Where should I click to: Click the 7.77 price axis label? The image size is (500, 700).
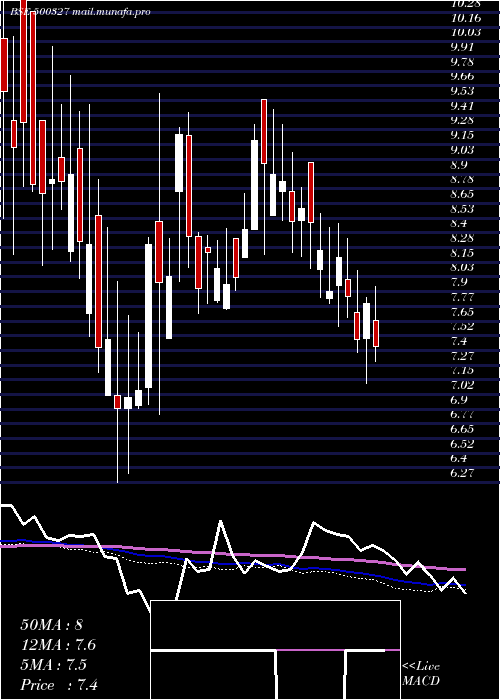pyautogui.click(x=462, y=296)
